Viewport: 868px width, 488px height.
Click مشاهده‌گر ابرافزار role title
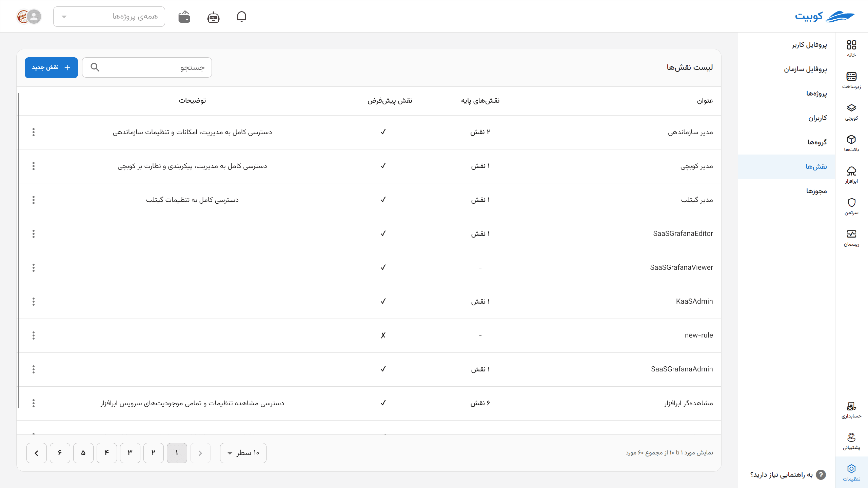(688, 403)
